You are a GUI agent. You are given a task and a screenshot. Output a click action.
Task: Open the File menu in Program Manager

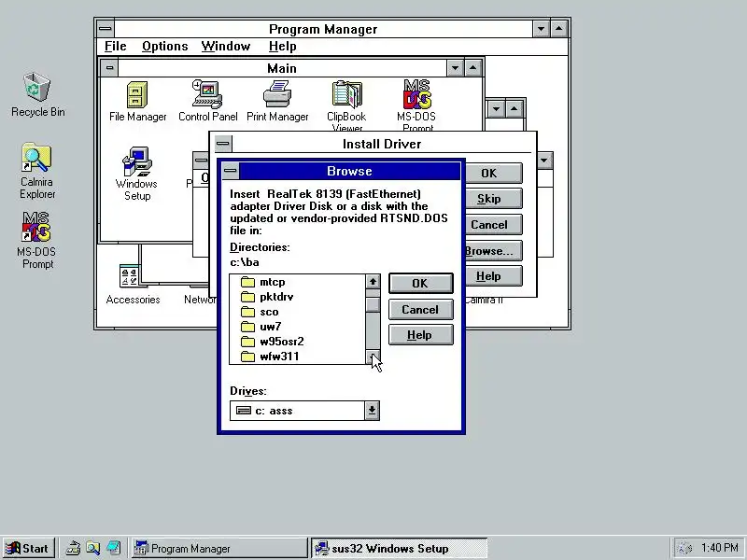tap(115, 46)
